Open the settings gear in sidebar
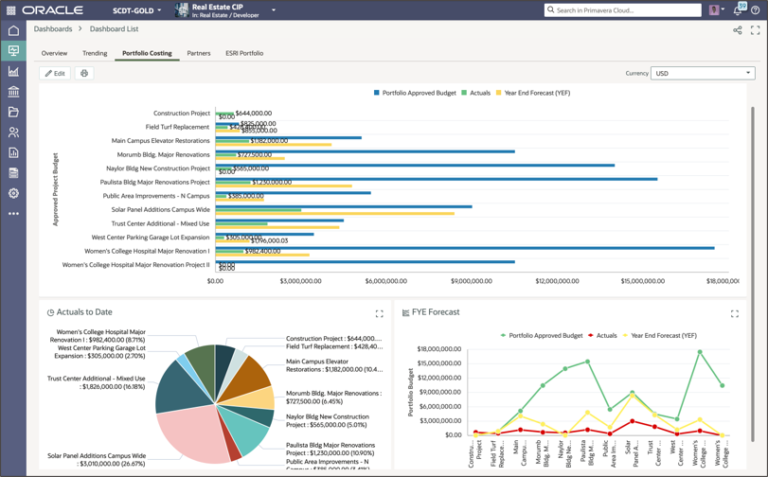 (x=13, y=193)
